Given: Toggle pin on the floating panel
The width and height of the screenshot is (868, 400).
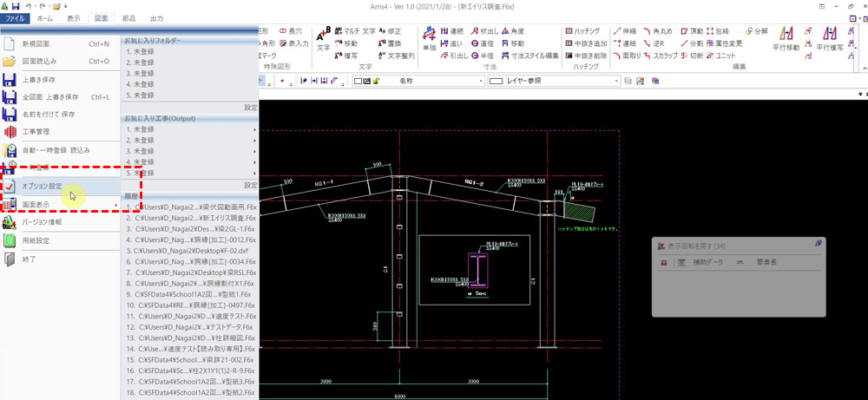Looking at the screenshot, I should click(x=819, y=245).
